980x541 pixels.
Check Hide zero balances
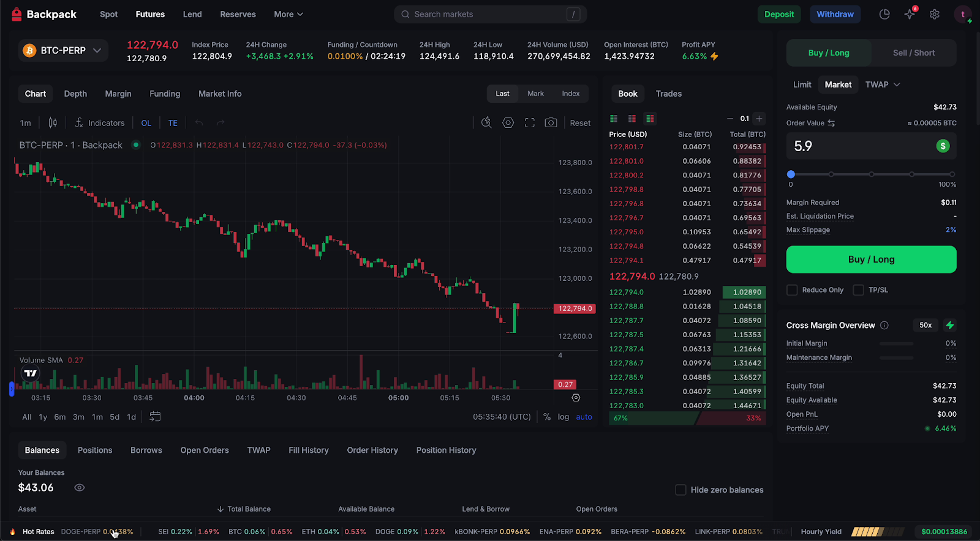[680, 490]
